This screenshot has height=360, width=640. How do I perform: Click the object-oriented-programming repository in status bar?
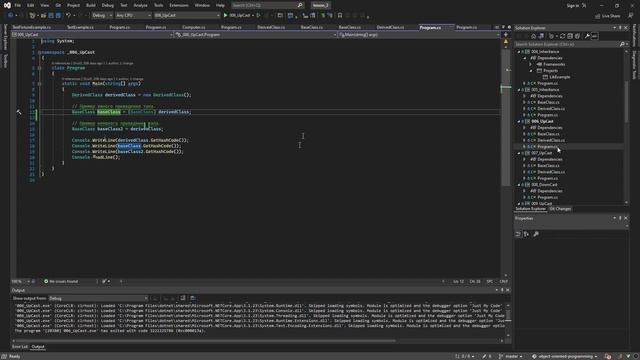tap(565, 356)
